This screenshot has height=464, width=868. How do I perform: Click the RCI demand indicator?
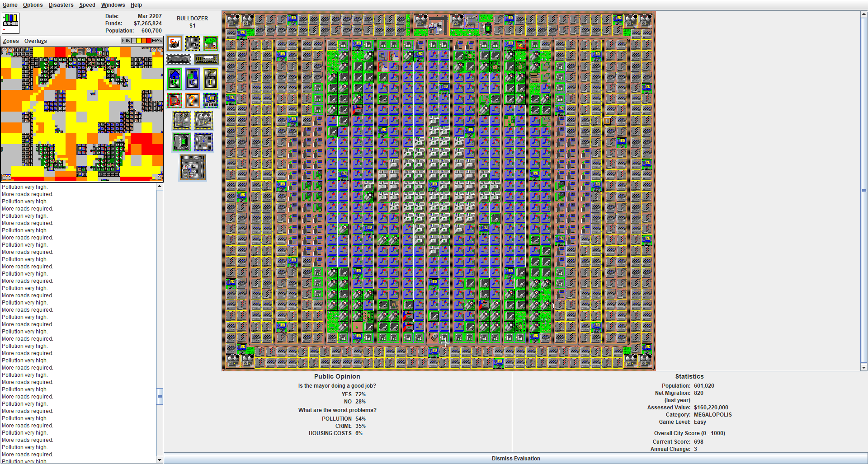point(10,23)
